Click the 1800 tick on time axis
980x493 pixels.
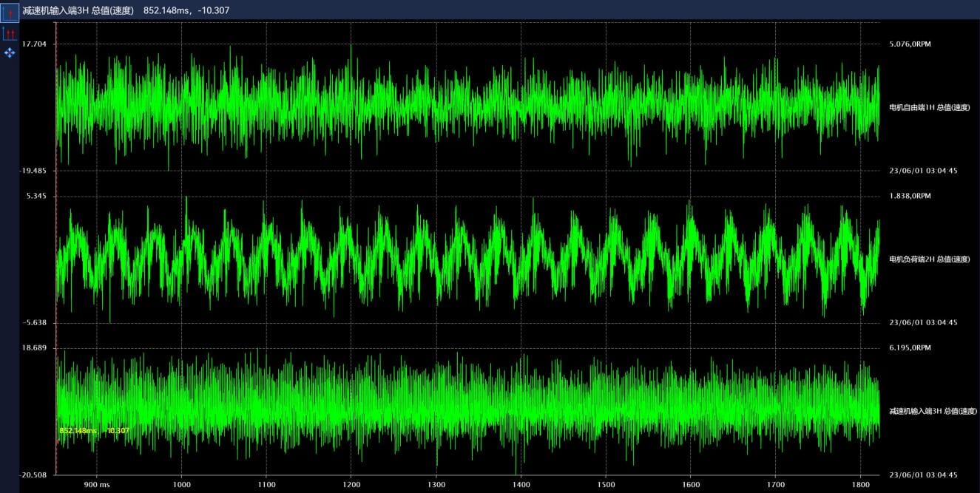click(859, 484)
